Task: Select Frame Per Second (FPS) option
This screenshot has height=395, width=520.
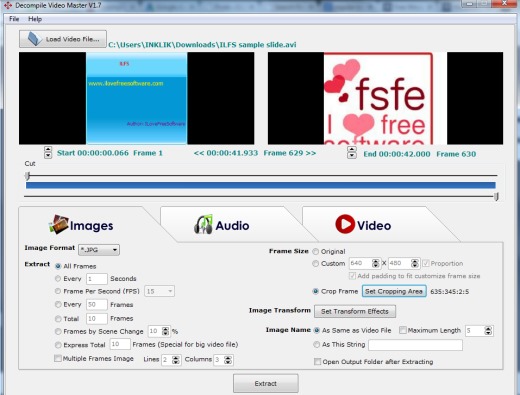Action: pyautogui.click(x=58, y=291)
